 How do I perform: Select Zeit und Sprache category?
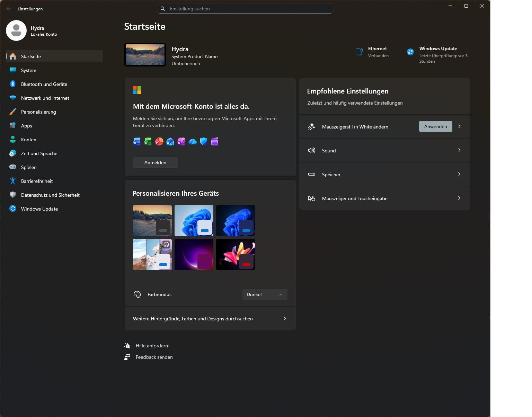54,153
